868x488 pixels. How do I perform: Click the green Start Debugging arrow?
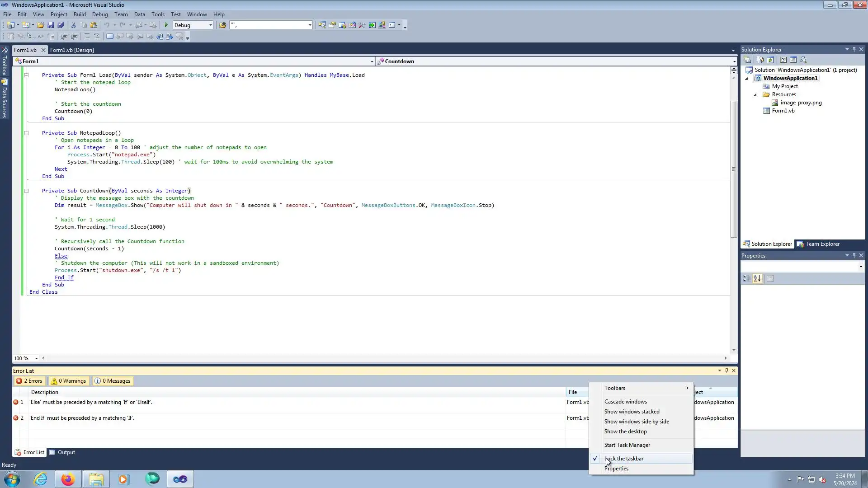click(x=166, y=25)
